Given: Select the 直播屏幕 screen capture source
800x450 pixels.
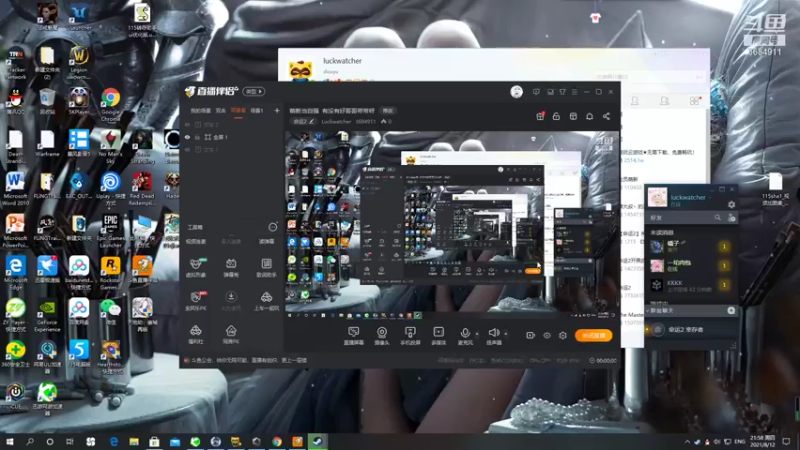Looking at the screenshot, I should coord(353,336).
